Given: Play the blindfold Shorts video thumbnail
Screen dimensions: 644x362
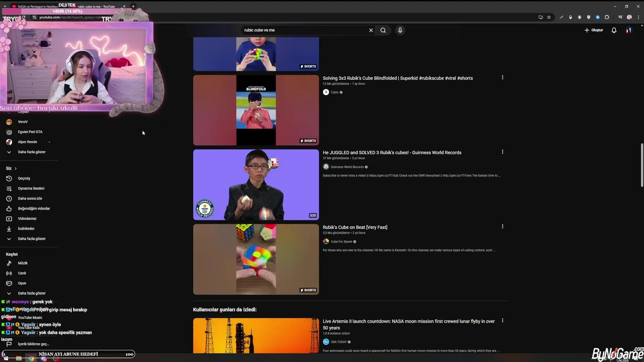Looking at the screenshot, I should (x=256, y=110).
